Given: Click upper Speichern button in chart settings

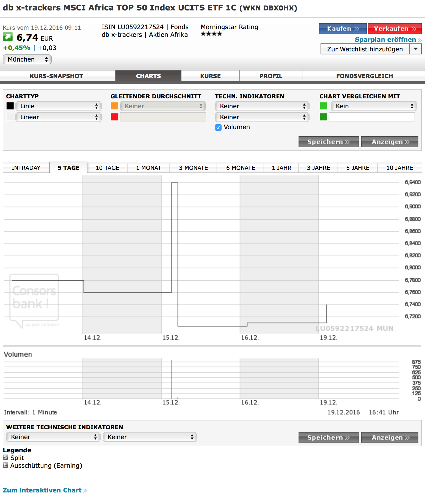Looking at the screenshot, I should pos(329,142).
